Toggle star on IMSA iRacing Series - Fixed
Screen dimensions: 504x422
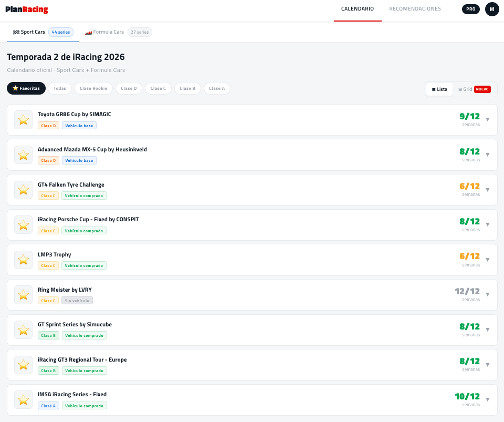24,400
